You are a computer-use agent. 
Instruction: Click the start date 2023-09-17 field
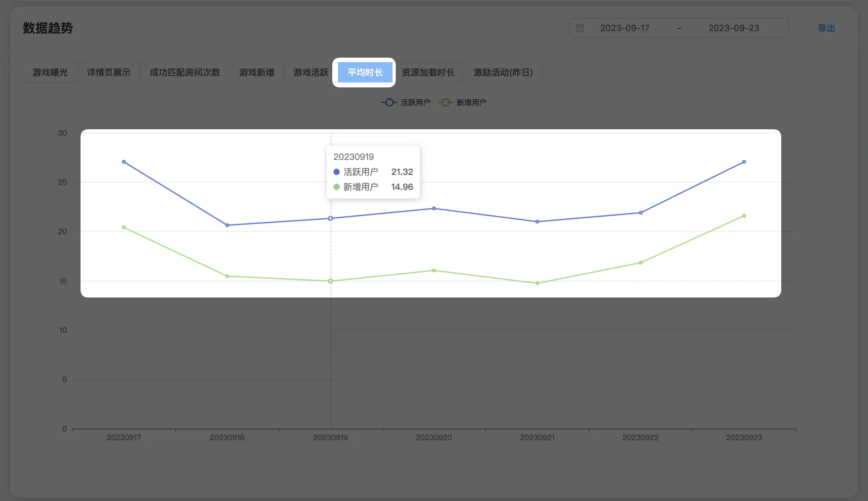(x=625, y=28)
